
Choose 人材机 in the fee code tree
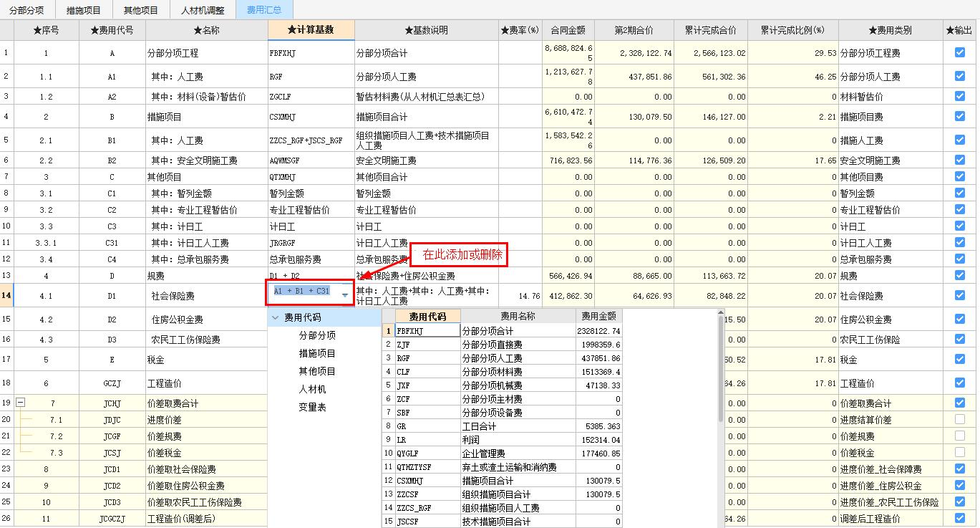coord(312,389)
